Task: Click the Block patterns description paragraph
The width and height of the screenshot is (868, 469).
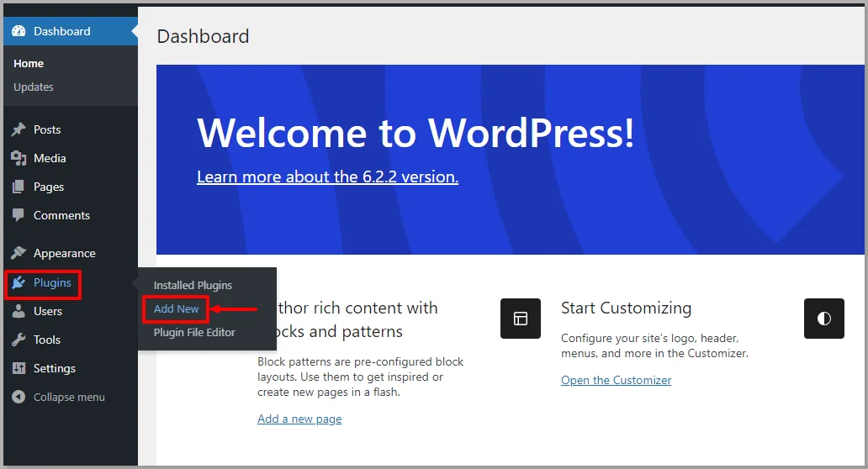Action: click(x=360, y=377)
